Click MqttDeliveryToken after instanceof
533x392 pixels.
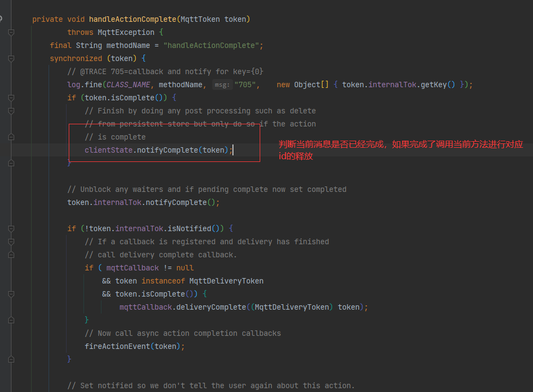pos(226,281)
